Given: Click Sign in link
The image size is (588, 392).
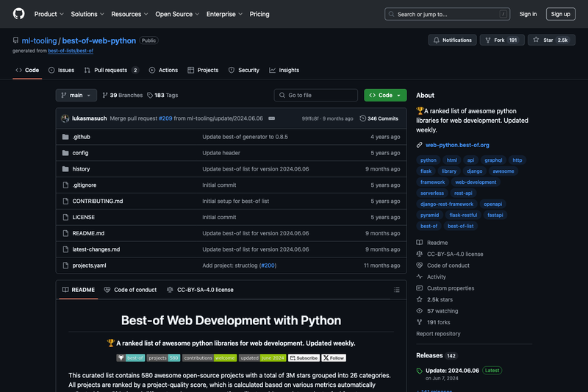Looking at the screenshot, I should point(528,14).
